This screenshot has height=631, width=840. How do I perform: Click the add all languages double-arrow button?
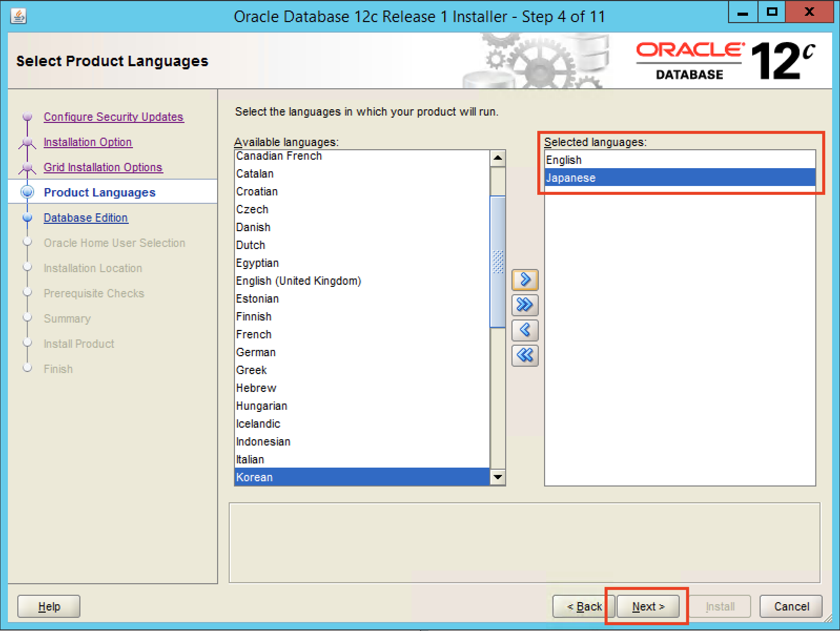pyautogui.click(x=525, y=305)
